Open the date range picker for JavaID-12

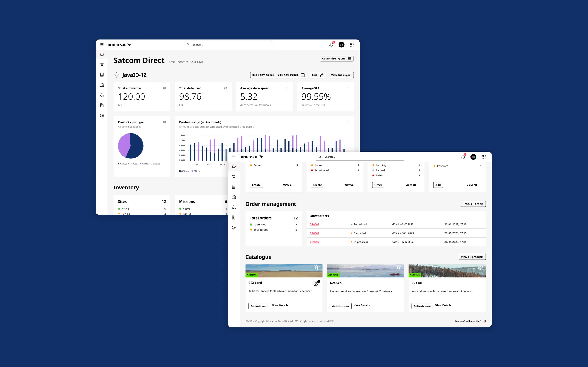[x=278, y=75]
